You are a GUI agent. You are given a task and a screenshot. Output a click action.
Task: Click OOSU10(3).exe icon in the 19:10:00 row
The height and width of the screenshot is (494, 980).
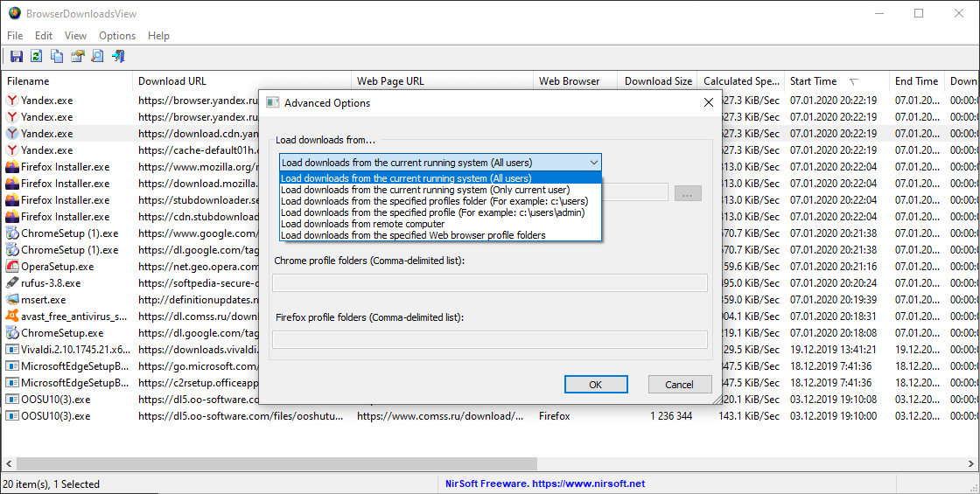[x=12, y=416]
